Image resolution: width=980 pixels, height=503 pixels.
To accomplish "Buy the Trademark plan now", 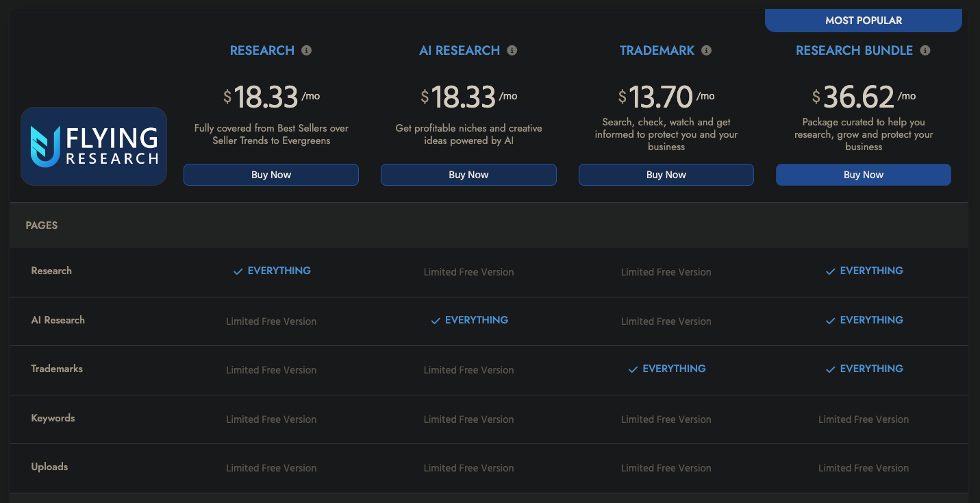I will pos(666,175).
